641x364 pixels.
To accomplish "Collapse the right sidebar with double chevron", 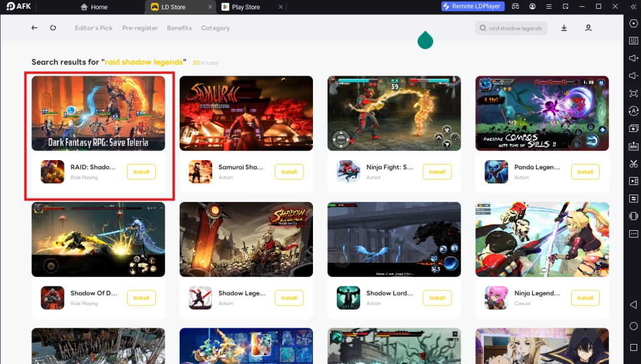I will pyautogui.click(x=633, y=7).
